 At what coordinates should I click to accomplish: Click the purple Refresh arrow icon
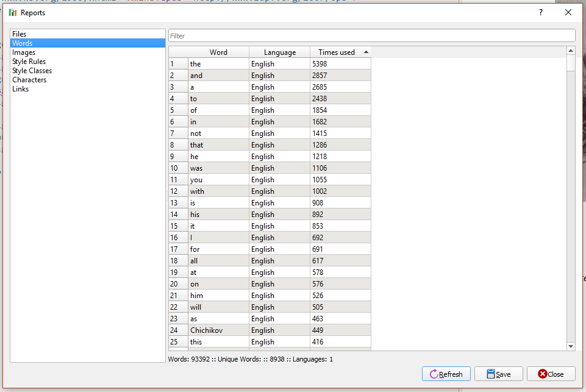(x=435, y=374)
